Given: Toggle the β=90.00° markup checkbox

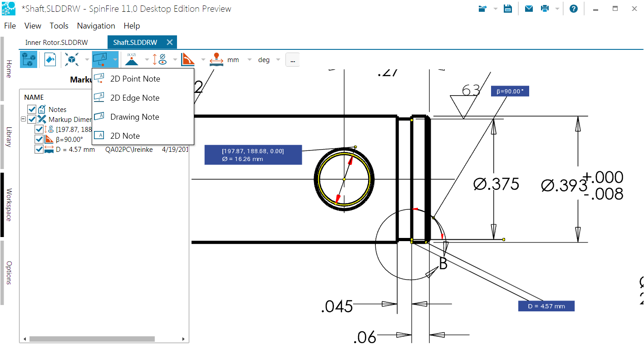Looking at the screenshot, I should (x=39, y=139).
